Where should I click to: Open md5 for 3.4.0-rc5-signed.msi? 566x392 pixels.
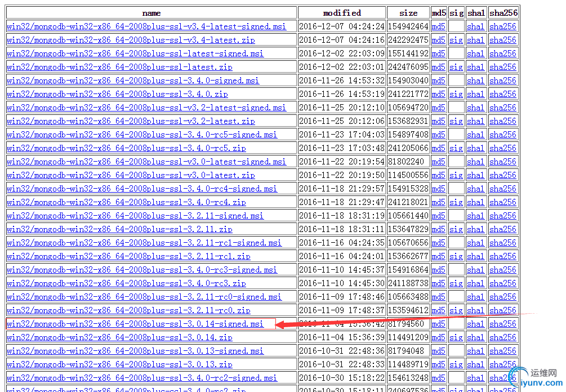tap(439, 135)
